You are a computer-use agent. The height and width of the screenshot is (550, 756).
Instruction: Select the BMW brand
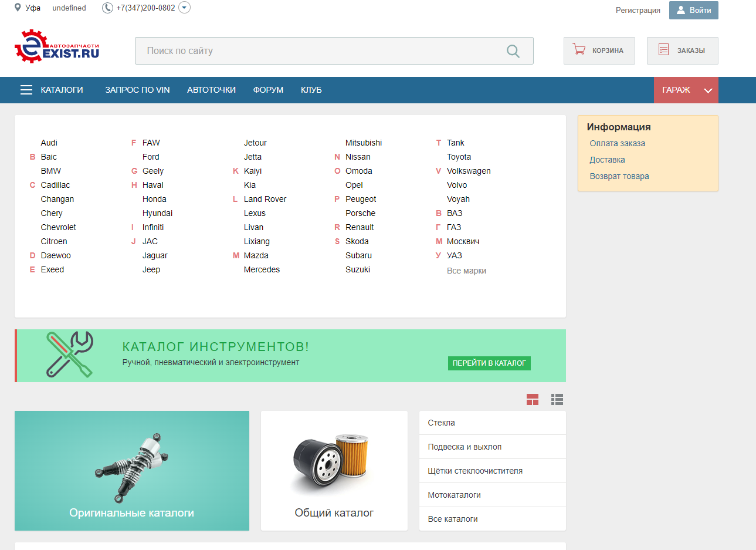point(51,171)
